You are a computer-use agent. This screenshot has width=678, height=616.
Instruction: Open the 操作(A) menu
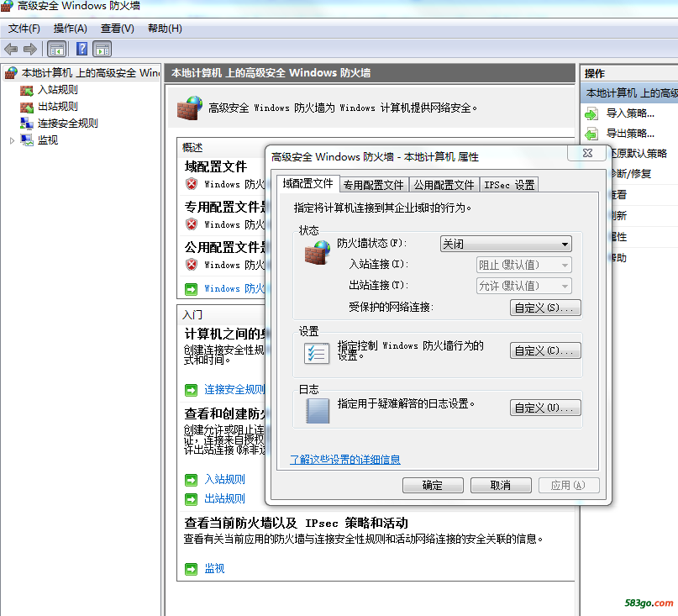[x=70, y=29]
